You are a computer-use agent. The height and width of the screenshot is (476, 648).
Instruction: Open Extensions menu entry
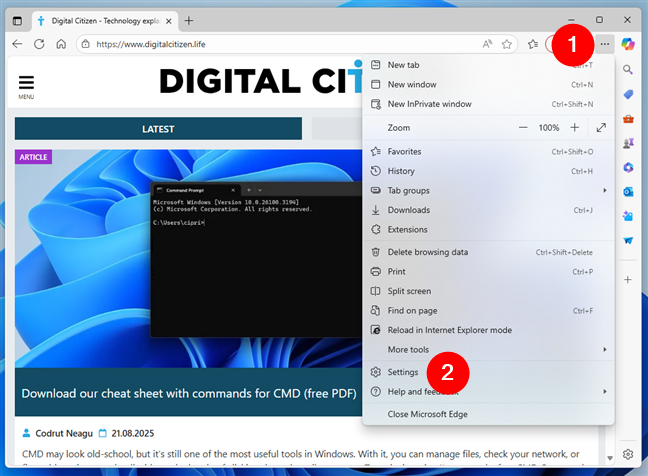click(488, 229)
